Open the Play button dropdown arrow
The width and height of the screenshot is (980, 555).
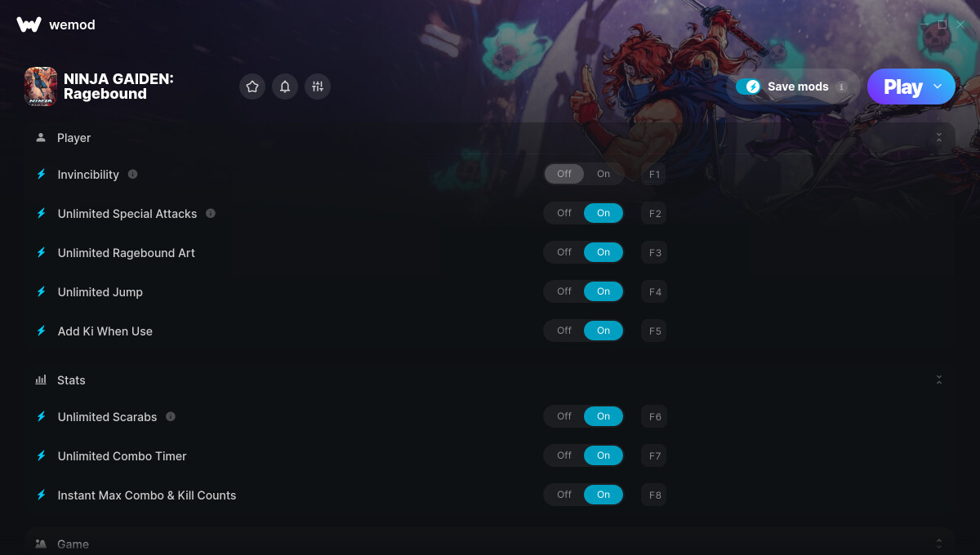pos(938,87)
